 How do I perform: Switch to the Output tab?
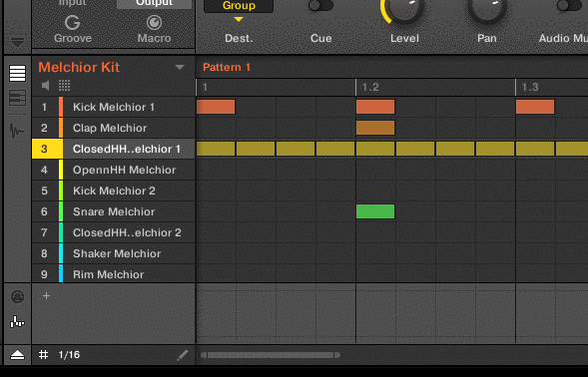(154, 3)
